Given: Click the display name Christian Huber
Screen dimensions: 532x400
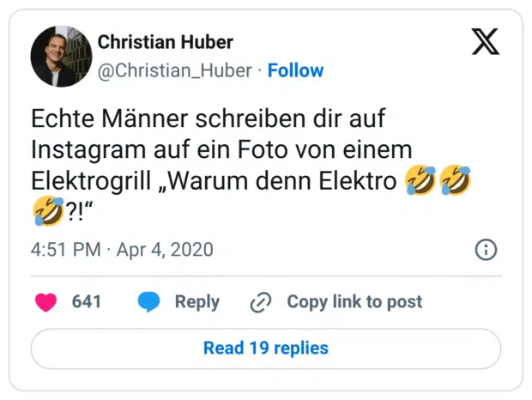Looking at the screenshot, I should [x=166, y=42].
